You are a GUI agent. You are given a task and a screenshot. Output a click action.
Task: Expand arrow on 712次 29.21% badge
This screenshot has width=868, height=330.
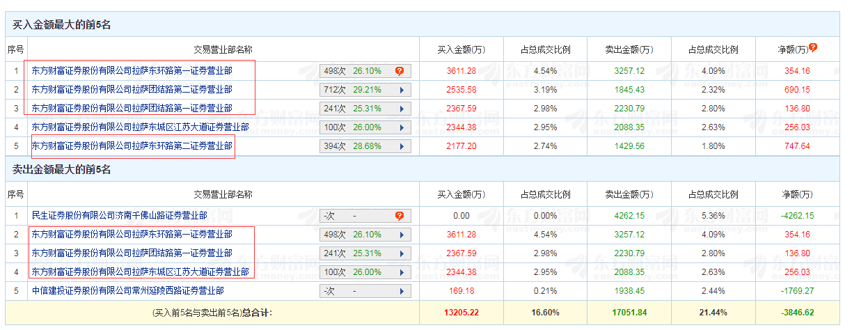(402, 90)
